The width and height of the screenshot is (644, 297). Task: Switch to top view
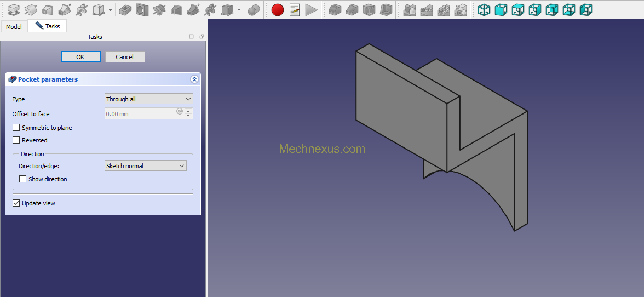click(x=517, y=9)
